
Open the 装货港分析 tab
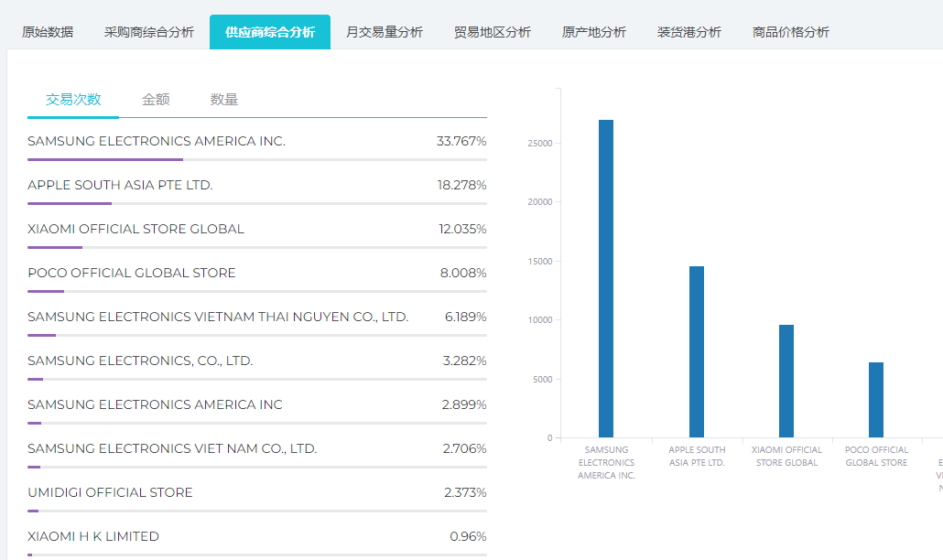pyautogui.click(x=688, y=32)
